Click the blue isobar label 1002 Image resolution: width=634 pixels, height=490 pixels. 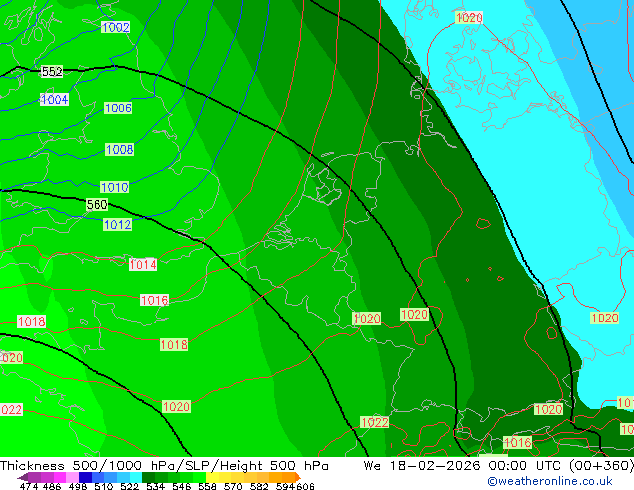(116, 27)
